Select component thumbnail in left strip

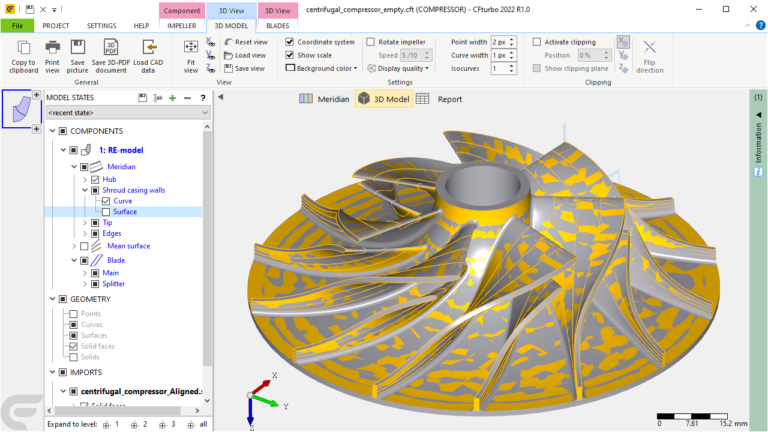21,110
